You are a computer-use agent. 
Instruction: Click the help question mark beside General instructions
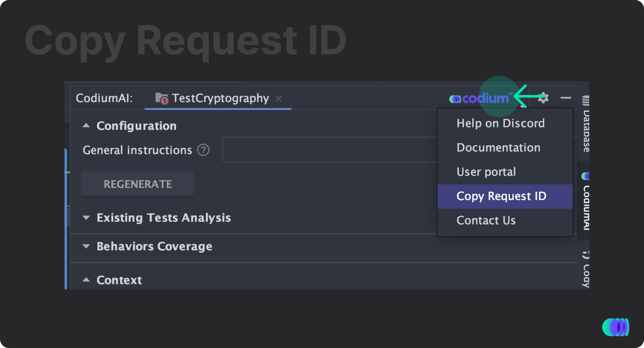click(203, 150)
